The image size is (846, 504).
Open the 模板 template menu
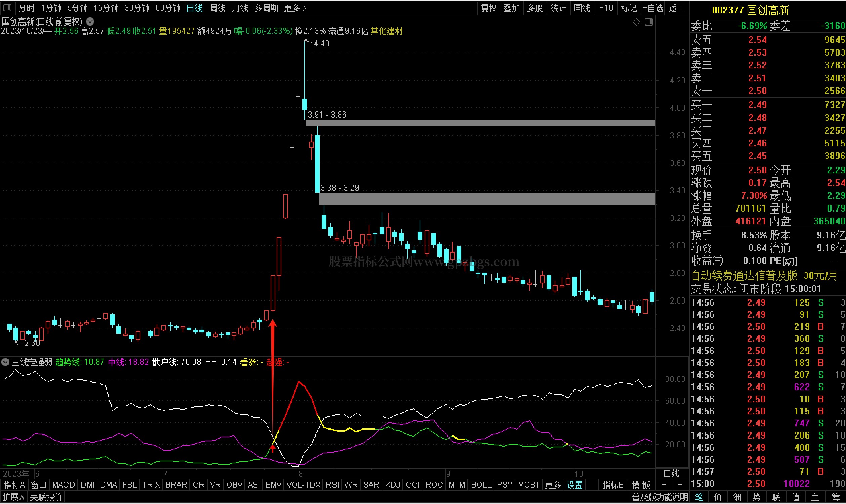641,485
